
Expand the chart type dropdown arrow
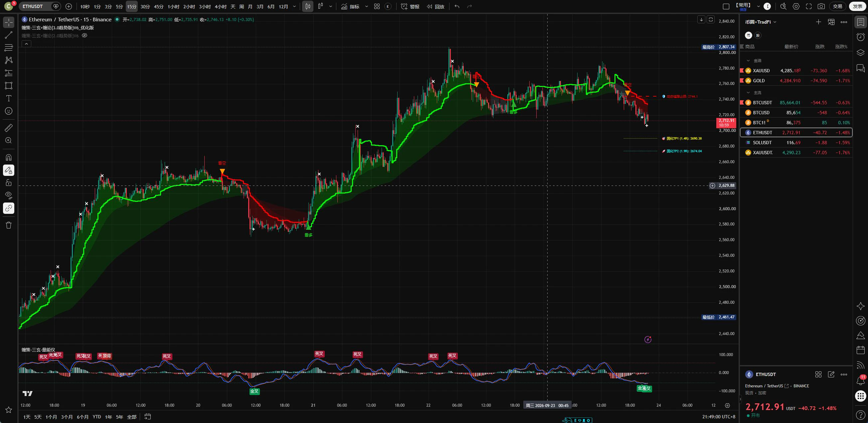click(x=331, y=6)
